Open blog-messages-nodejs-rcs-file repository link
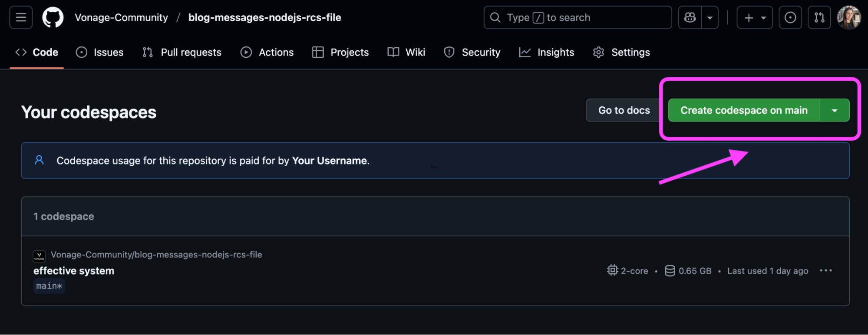868x335 pixels. 264,17
